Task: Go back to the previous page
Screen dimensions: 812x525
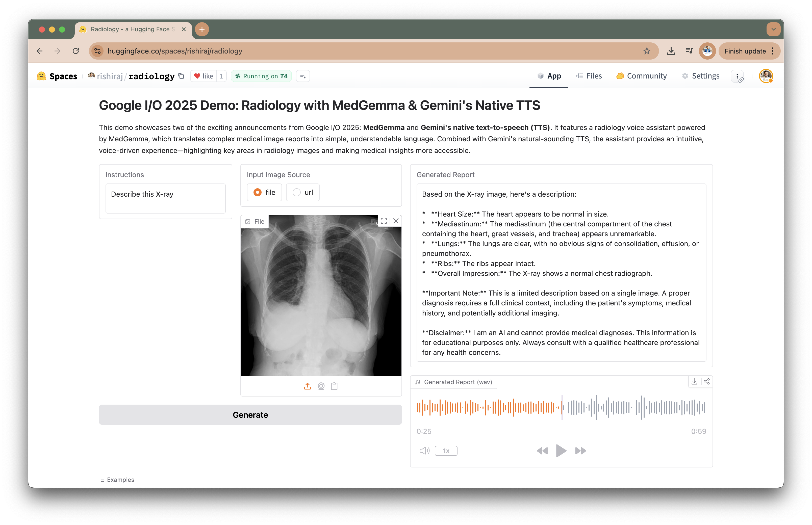Action: tap(40, 51)
